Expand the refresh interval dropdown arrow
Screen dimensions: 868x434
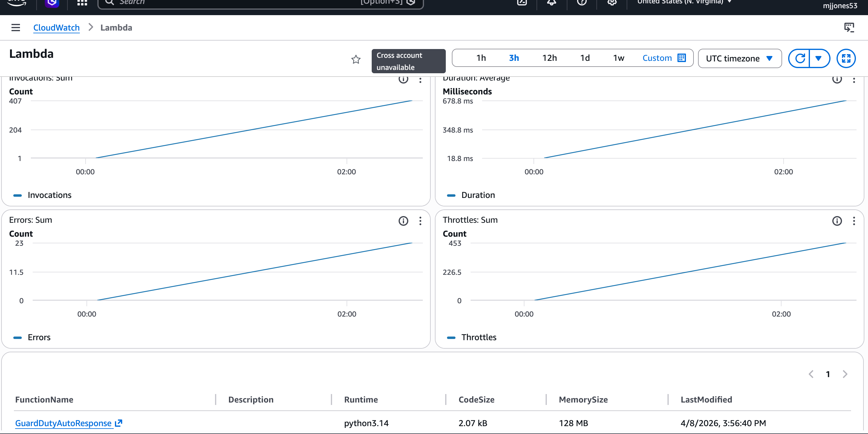point(818,58)
